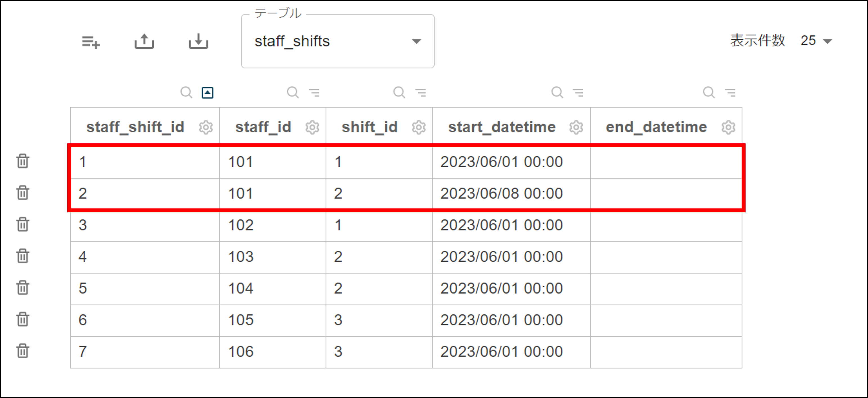Select staff_id cell 102

[273, 226]
